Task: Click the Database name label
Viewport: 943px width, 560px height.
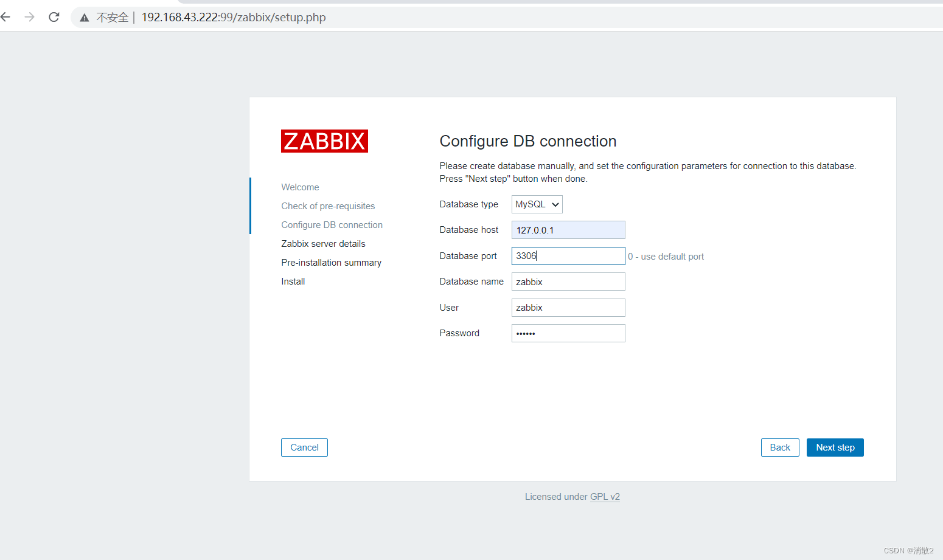Action: pyautogui.click(x=471, y=282)
